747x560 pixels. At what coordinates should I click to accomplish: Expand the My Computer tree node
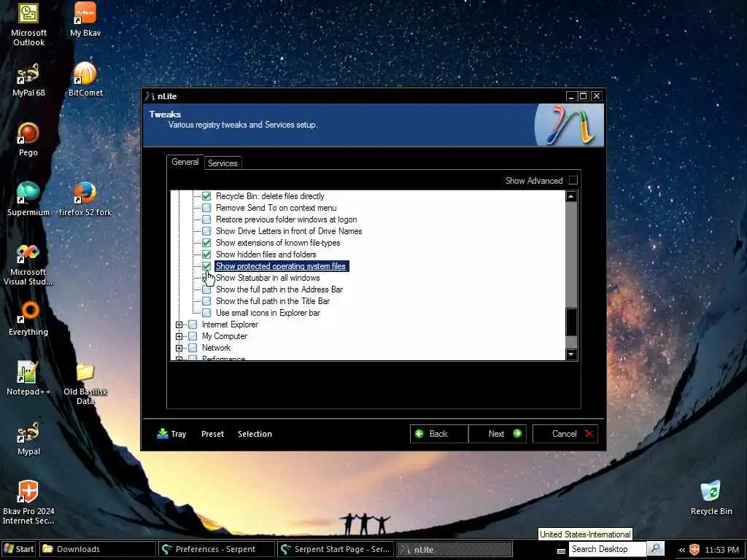[179, 336]
